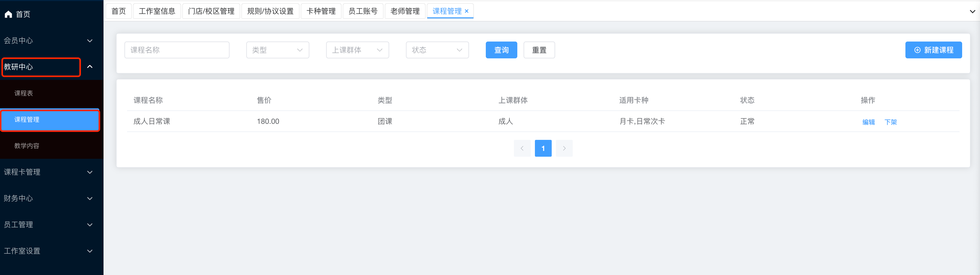Expand the 会员中心 sidebar menu
The image size is (980, 275).
(52, 41)
